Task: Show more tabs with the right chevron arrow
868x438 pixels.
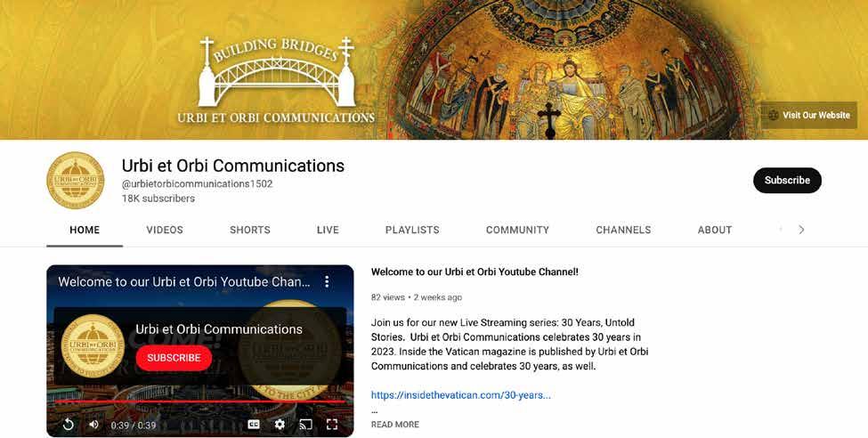Action: [x=801, y=230]
